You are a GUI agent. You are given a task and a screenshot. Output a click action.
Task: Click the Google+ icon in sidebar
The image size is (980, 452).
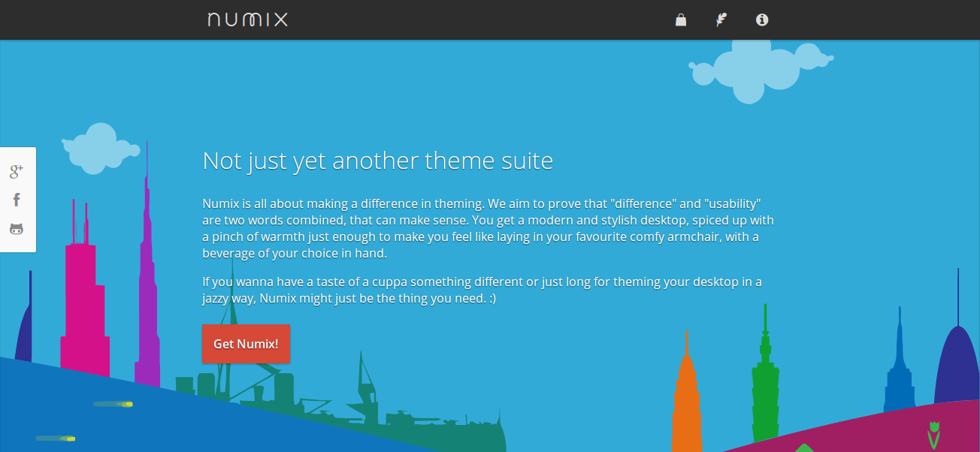[x=16, y=171]
